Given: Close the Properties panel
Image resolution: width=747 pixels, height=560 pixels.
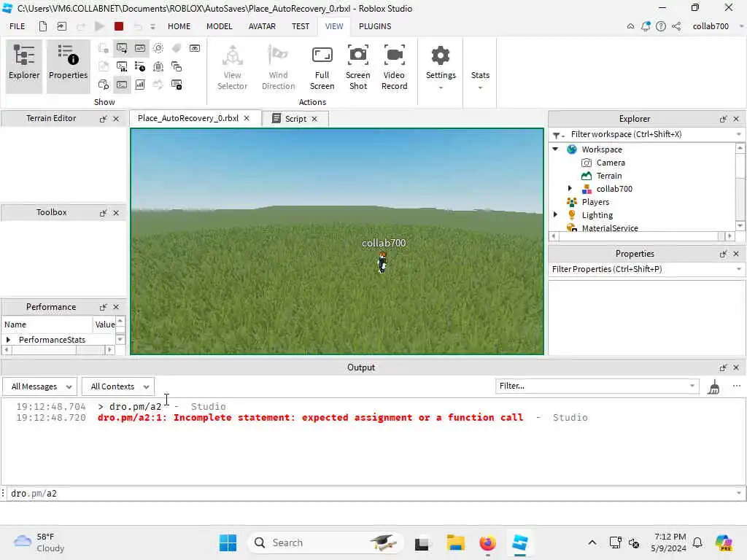Looking at the screenshot, I should point(736,254).
